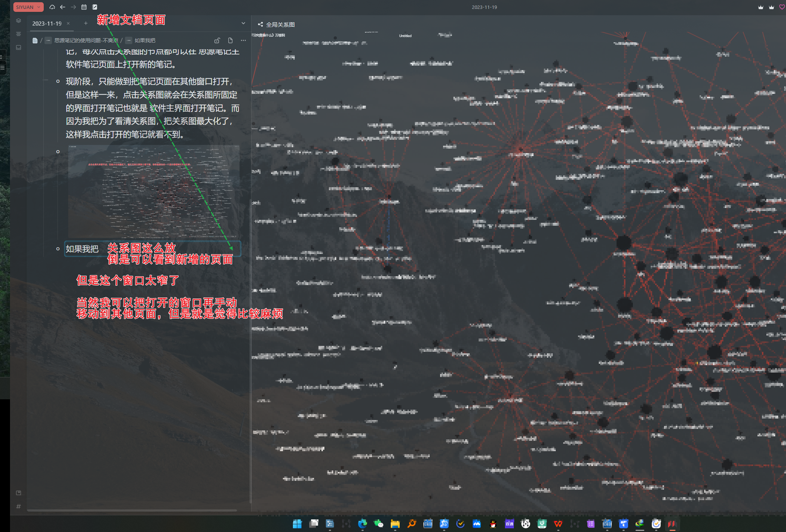Open daily note calendar icon
This screenshot has width=786, height=532.
pyautogui.click(x=84, y=7)
